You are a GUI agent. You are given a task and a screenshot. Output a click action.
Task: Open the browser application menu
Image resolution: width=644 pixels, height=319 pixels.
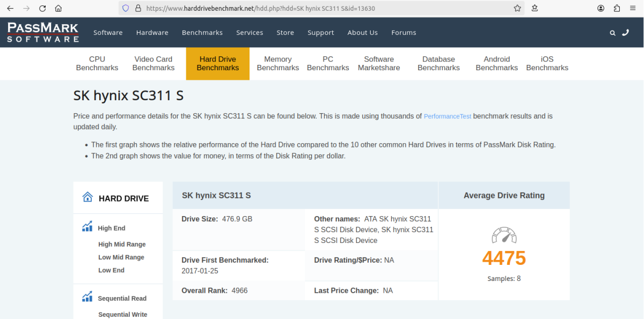(633, 9)
